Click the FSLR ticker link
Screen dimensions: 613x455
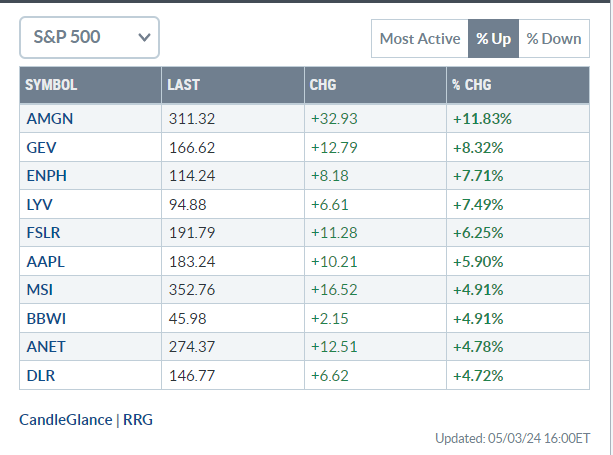tap(46, 233)
